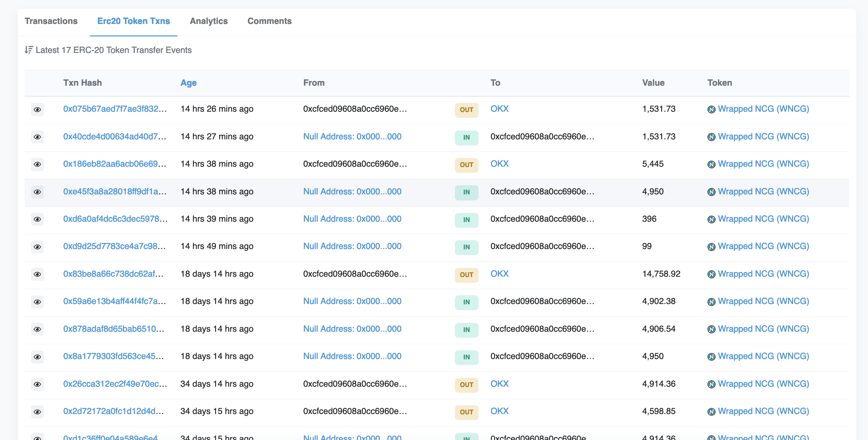Click the IN badge beside value 4,950
Image resolution: width=868 pixels, height=440 pixels.
467,193
